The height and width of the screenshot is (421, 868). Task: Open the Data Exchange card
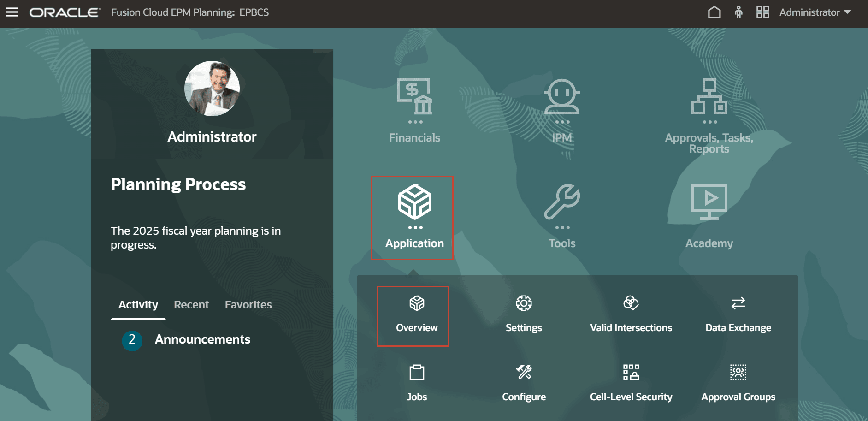(738, 314)
